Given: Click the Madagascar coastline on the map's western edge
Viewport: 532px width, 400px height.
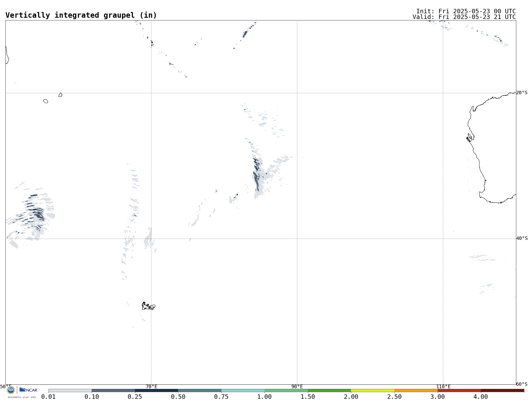Looking at the screenshot, I should 7,55.
